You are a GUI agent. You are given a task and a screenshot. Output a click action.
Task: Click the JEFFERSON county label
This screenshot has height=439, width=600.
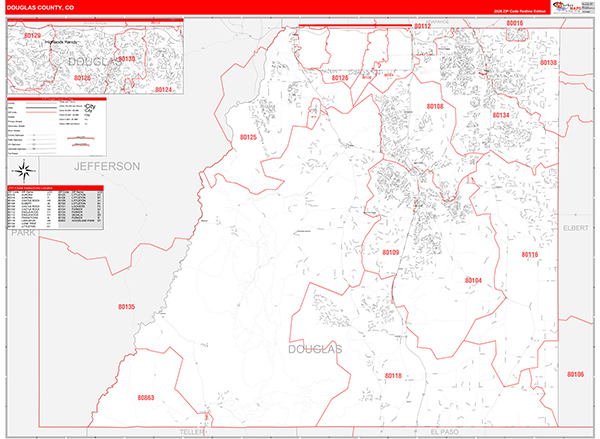click(x=107, y=166)
